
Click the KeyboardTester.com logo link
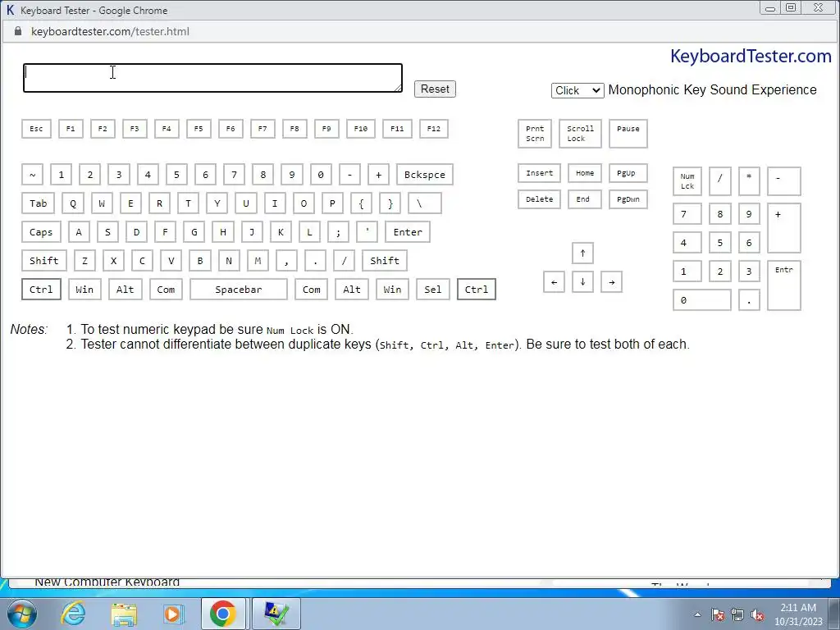click(x=751, y=57)
